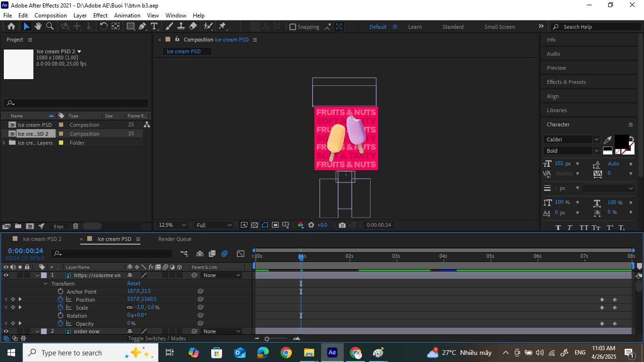644x362 pixels.
Task: Pick the Pen tool
Action: tap(142, 26)
